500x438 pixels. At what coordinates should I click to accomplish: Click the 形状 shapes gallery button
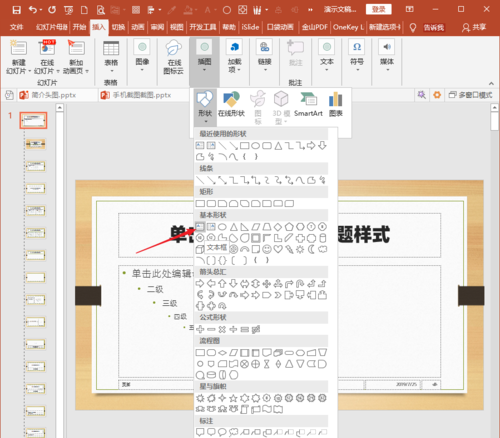(x=205, y=107)
